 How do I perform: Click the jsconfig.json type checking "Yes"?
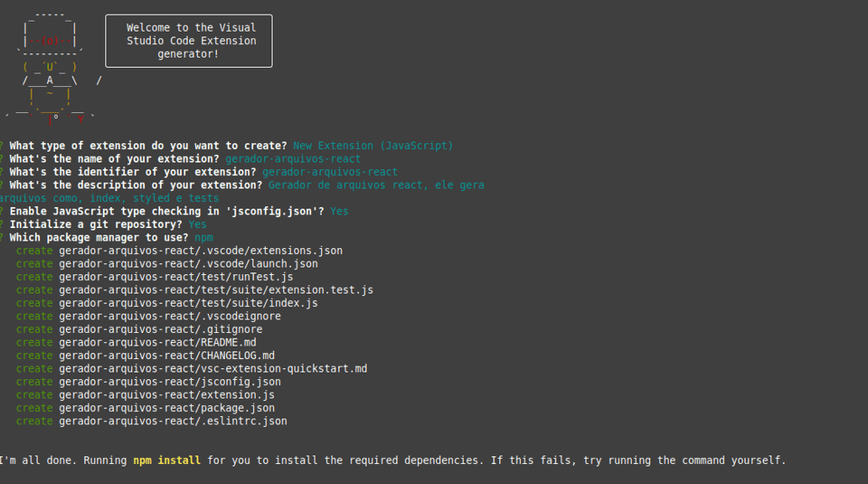click(339, 212)
